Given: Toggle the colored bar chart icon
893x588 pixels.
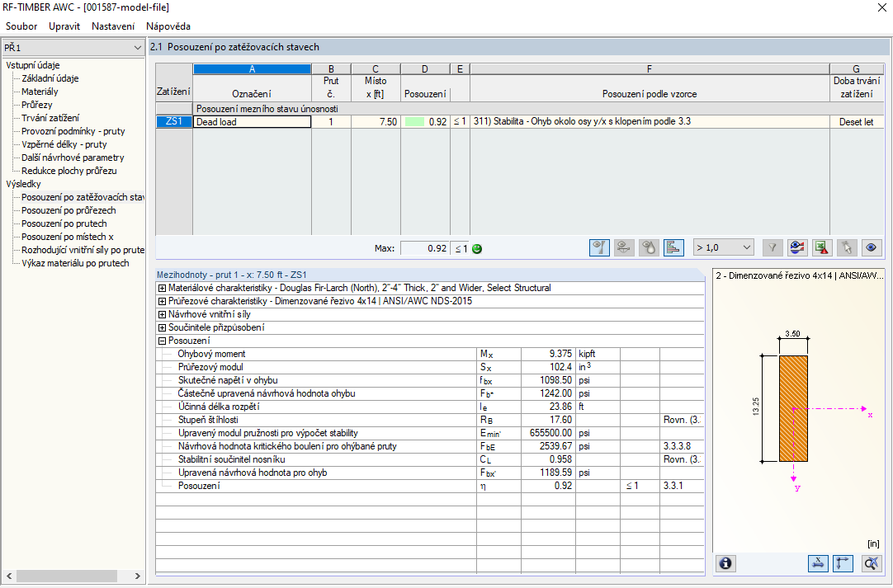Looking at the screenshot, I should (x=673, y=247).
